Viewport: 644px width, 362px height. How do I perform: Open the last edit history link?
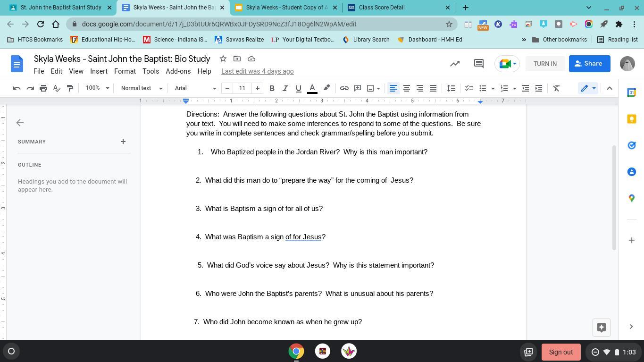[x=258, y=71]
